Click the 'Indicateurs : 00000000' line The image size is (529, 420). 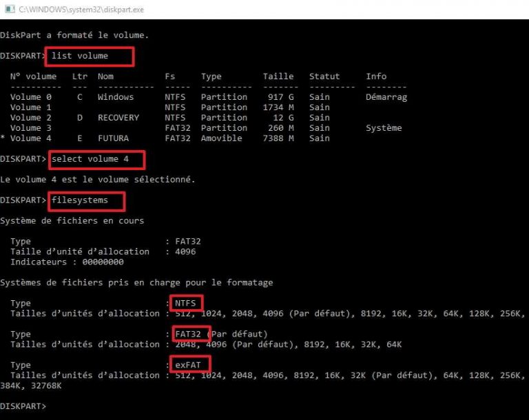point(67,262)
